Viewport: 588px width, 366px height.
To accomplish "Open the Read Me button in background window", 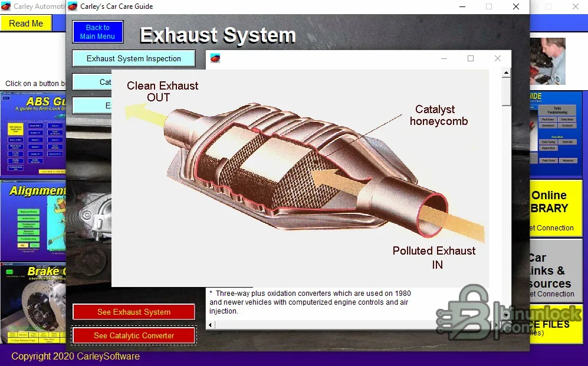I will pos(26,23).
